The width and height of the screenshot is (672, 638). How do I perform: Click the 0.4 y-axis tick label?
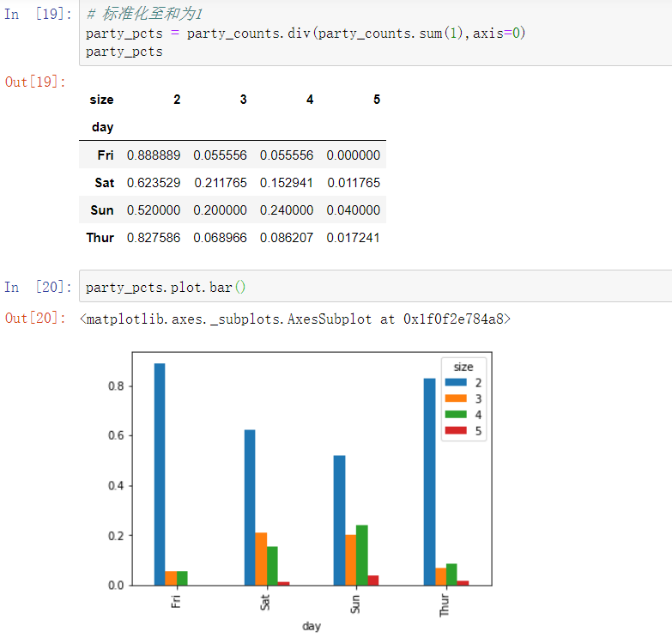[116, 486]
